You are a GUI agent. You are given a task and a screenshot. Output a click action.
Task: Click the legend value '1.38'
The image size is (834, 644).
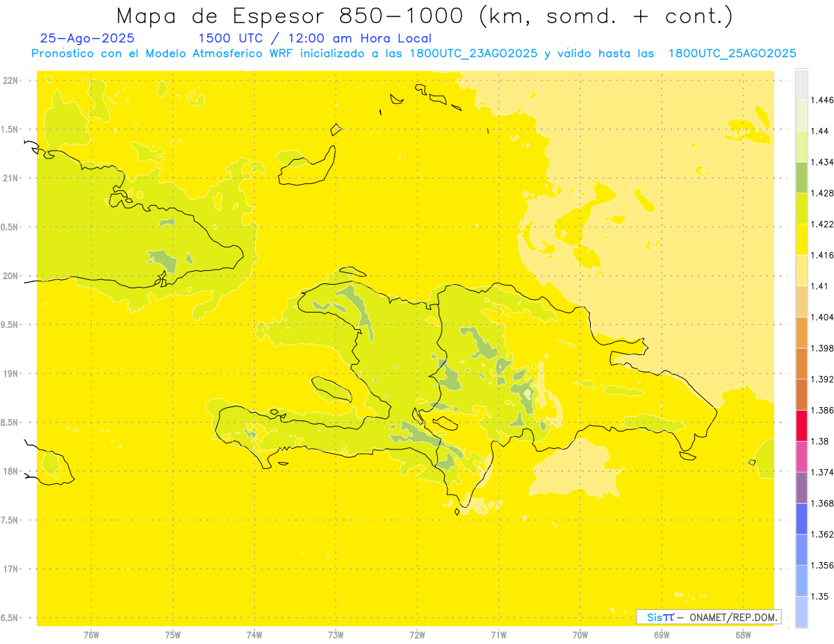tap(819, 441)
